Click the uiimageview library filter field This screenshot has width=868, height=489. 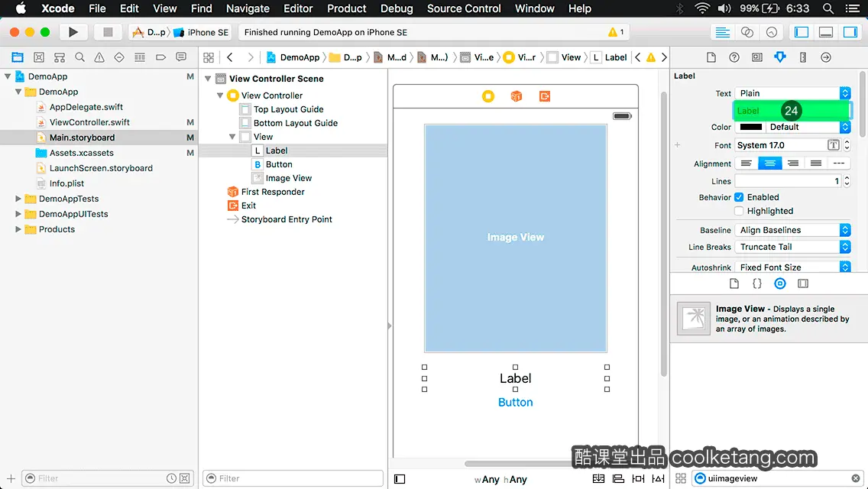click(x=778, y=478)
